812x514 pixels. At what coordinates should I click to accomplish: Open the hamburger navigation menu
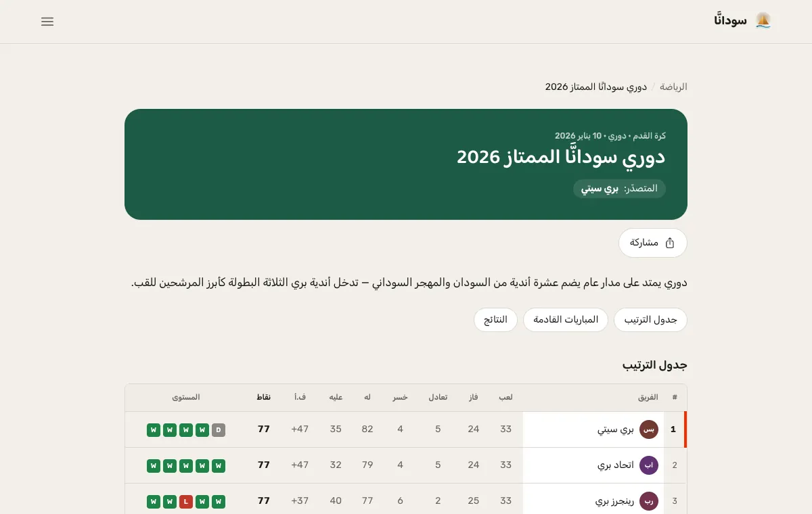pyautogui.click(x=47, y=22)
